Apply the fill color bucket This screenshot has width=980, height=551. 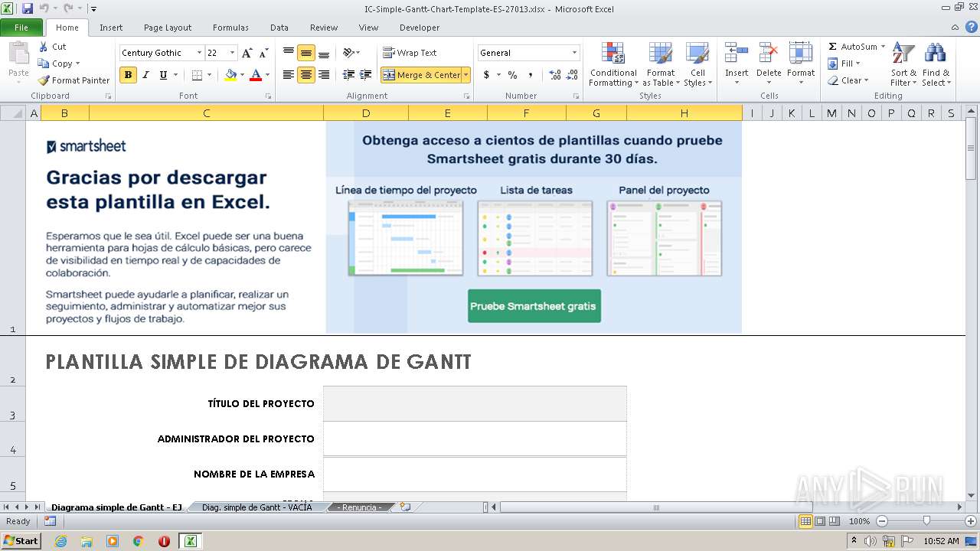[230, 75]
